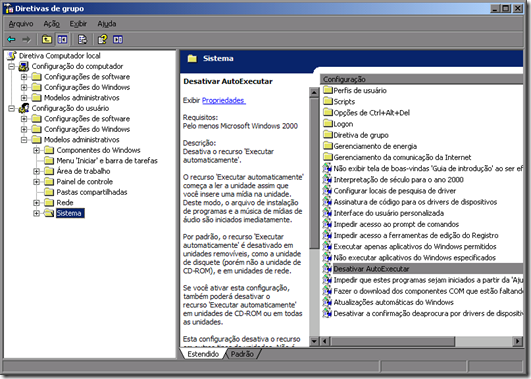Viewport: 531px width, 379px height.
Task: Click the description pane vertical scroll thumb
Action: 314,173
